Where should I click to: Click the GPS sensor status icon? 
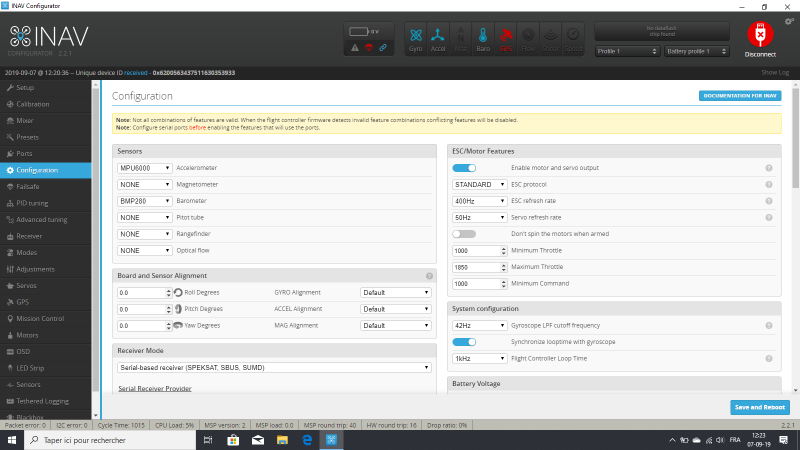(506, 37)
